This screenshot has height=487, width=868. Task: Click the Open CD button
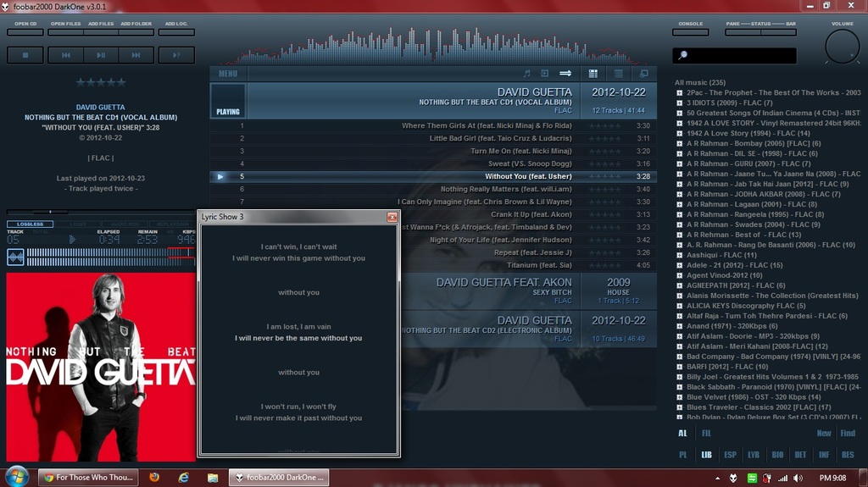click(x=25, y=32)
